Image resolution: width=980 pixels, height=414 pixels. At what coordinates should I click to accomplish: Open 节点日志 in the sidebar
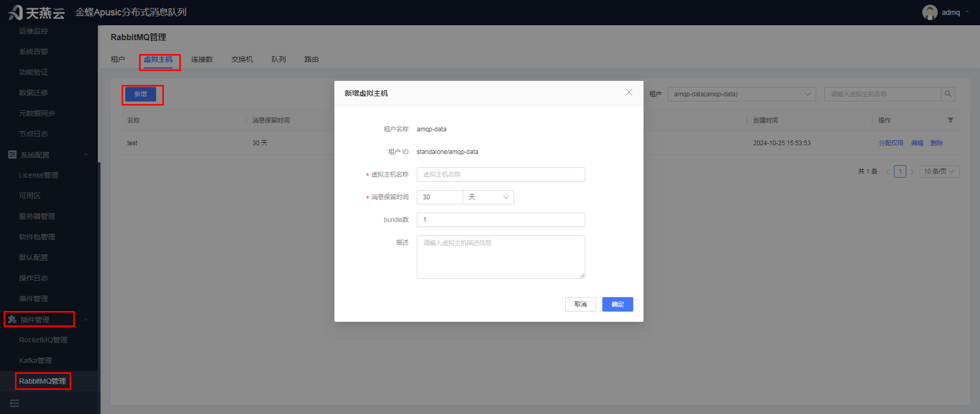point(33,134)
